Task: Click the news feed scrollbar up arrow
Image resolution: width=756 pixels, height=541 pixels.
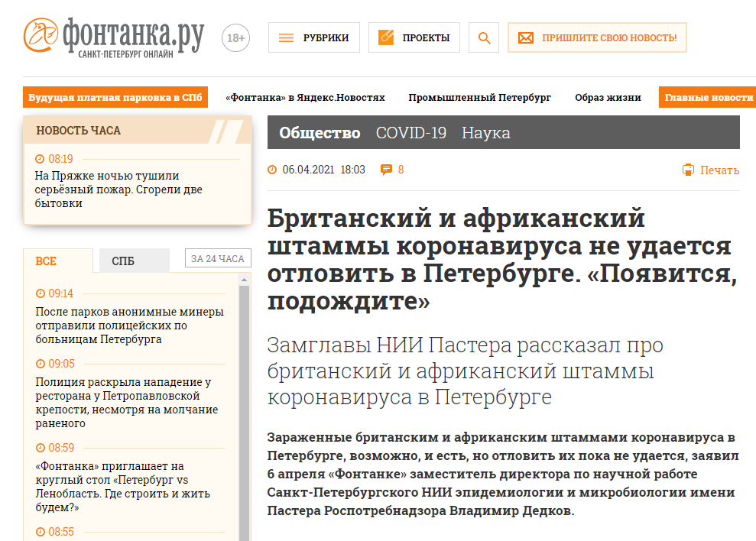Action: point(244,280)
